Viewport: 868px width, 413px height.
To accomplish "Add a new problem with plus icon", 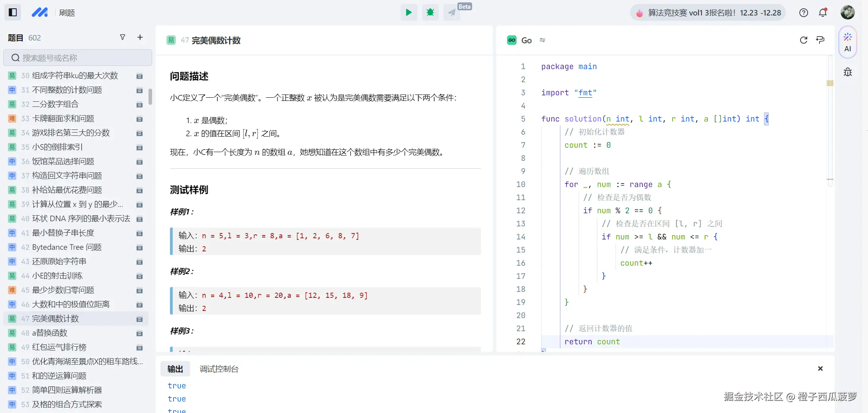I will point(140,37).
